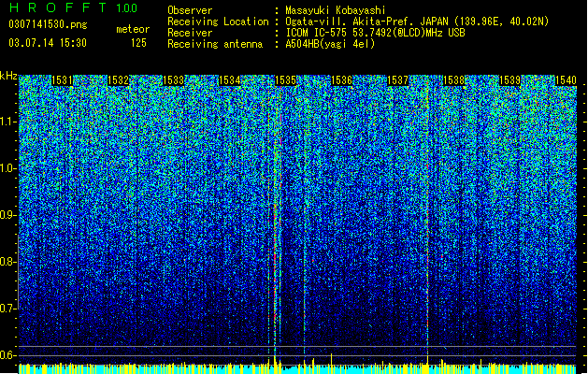The width and height of the screenshot is (588, 374).
Task: Click the 0307141530.png filename text
Action: (48, 24)
